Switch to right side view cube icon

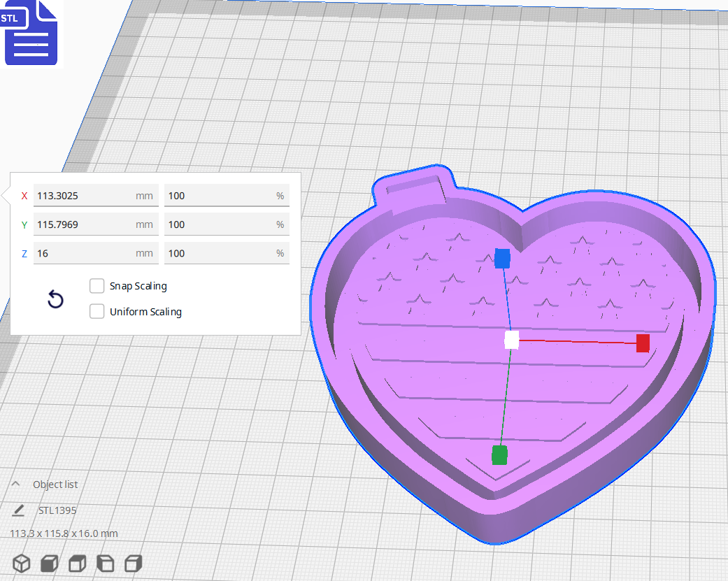click(133, 564)
